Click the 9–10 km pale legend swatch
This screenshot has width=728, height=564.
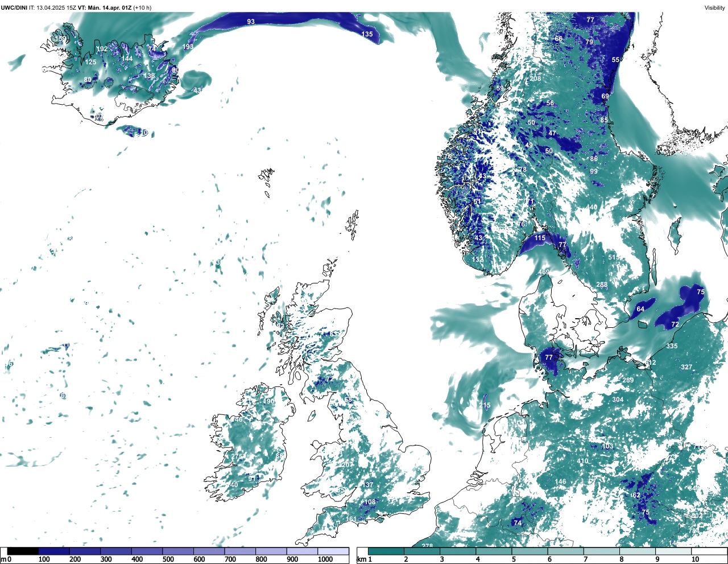tap(674, 551)
